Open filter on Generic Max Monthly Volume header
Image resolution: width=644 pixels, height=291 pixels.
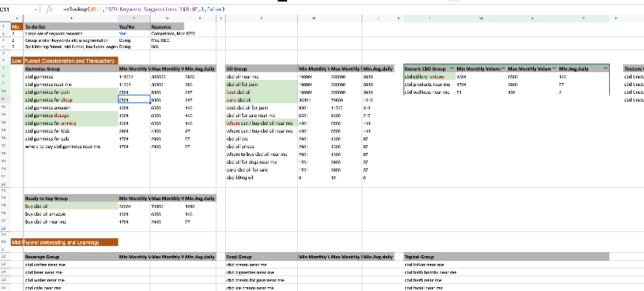[555, 68]
